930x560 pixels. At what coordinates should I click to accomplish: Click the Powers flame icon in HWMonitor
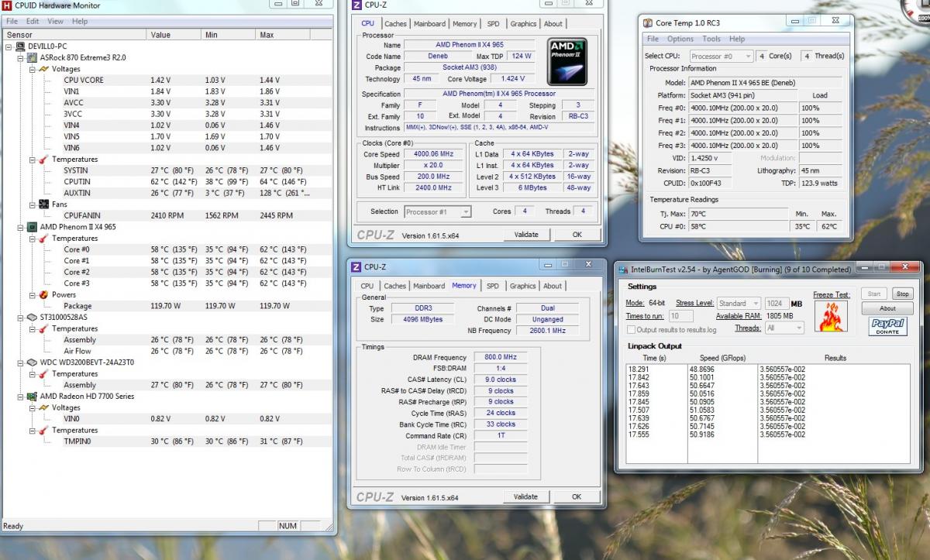[44, 295]
